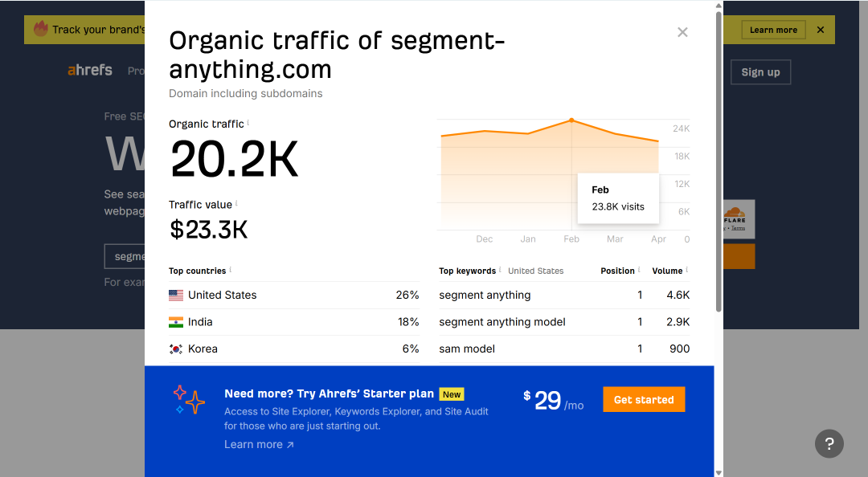This screenshot has height=477, width=868.
Task: Click the Feb data point on chart
Action: point(571,120)
